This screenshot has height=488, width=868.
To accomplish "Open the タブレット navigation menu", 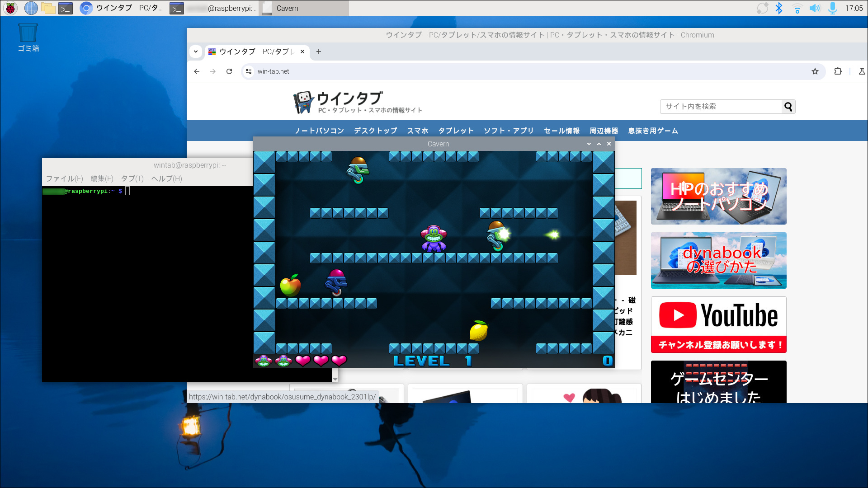I will click(x=456, y=131).
